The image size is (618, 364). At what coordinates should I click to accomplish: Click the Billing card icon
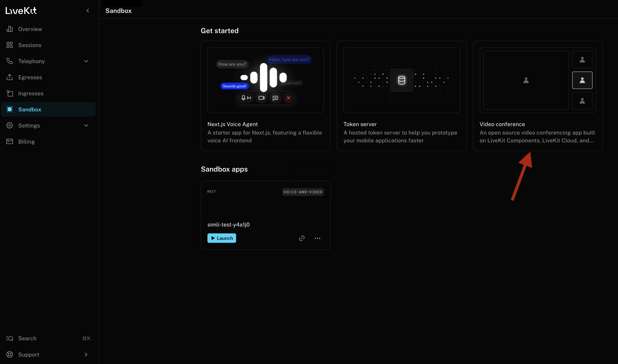pos(10,142)
